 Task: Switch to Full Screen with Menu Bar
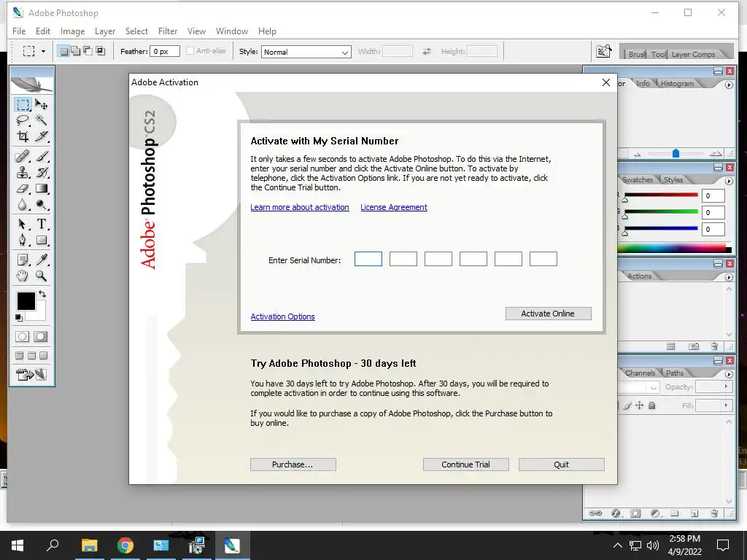(32, 356)
